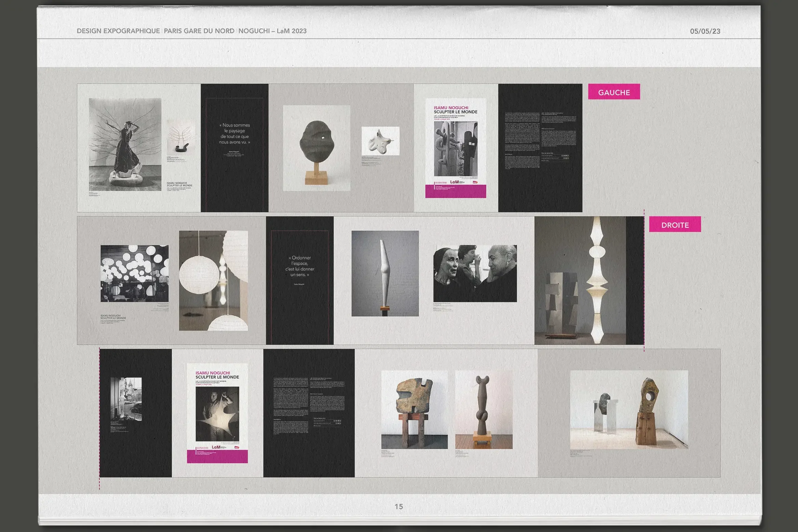
Task: Click the GAUCHE pink label
Action: pyautogui.click(x=614, y=92)
